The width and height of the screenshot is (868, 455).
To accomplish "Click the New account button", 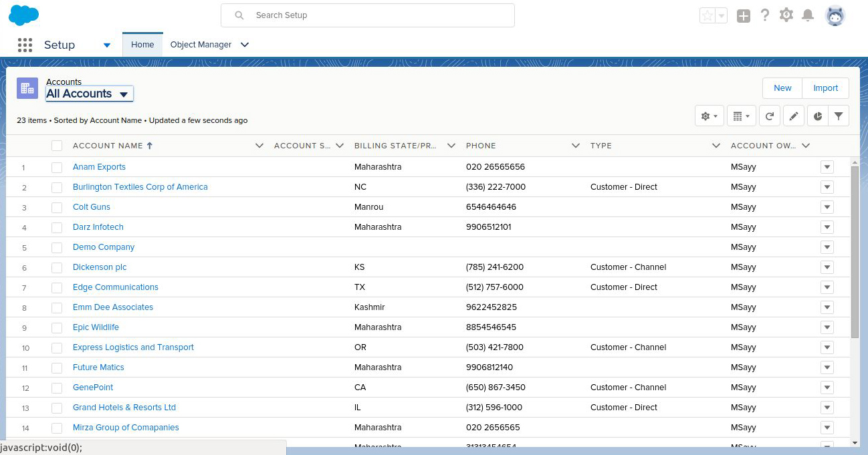I will point(782,88).
